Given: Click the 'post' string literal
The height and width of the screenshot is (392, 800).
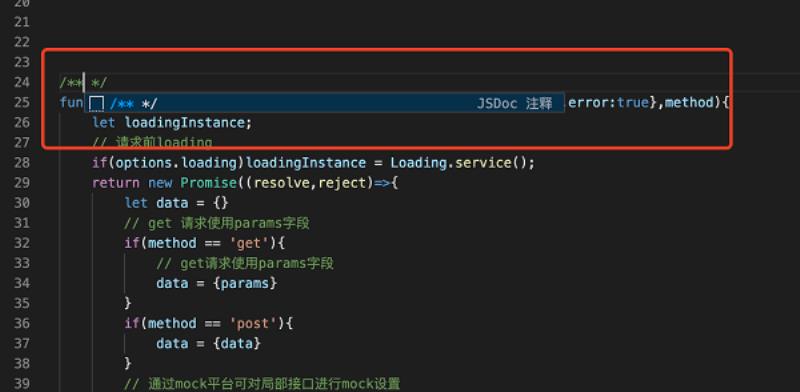Looking at the screenshot, I should [253, 324].
